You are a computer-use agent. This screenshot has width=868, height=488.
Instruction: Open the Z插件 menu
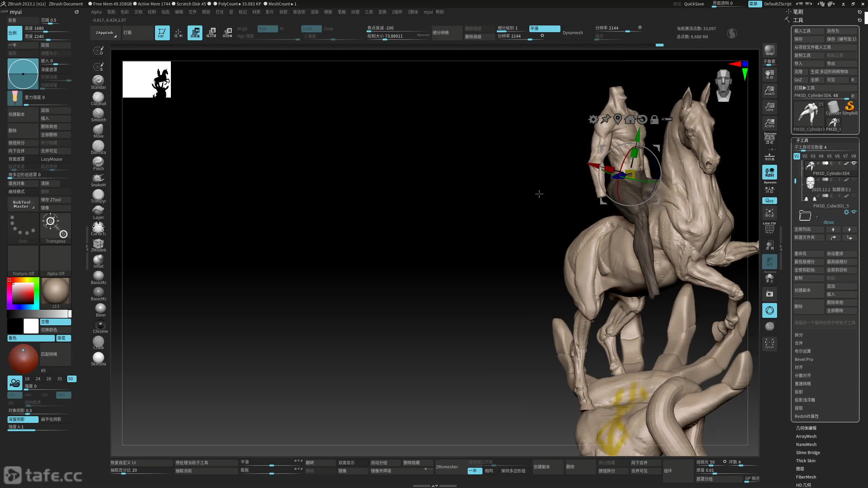click(397, 12)
